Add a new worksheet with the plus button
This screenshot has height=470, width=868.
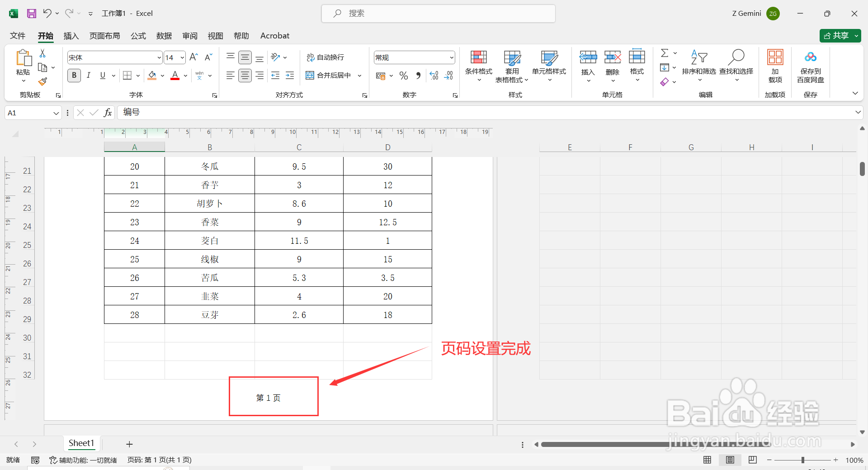tap(129, 444)
